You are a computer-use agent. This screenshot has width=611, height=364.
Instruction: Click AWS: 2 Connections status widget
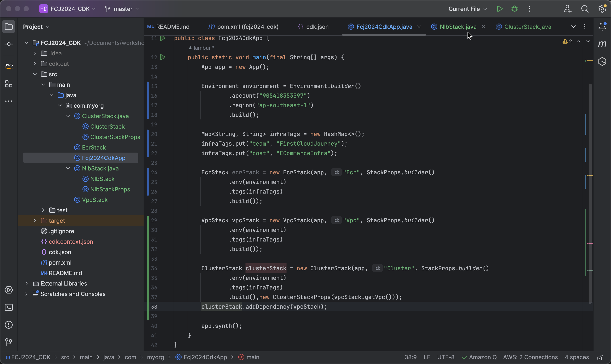(x=530, y=357)
